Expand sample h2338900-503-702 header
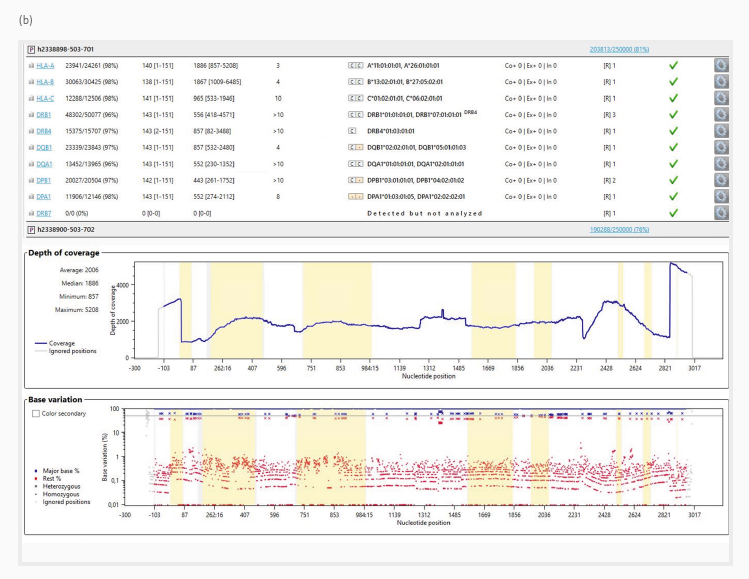The height and width of the screenshot is (579, 749). [32, 230]
